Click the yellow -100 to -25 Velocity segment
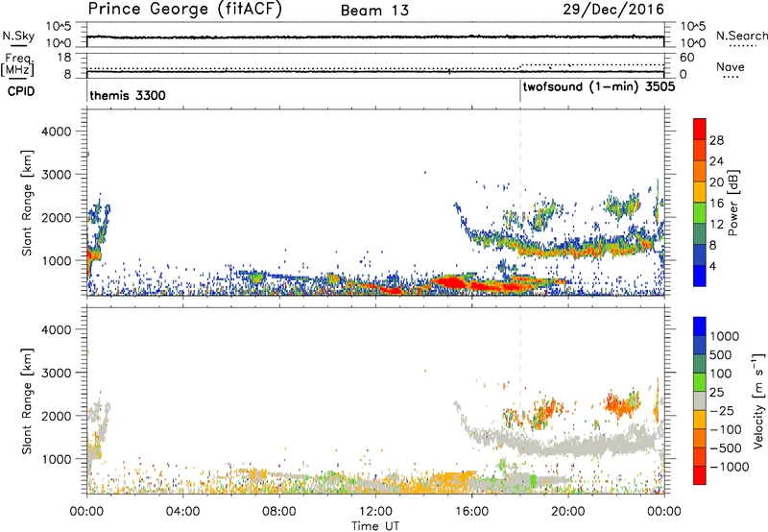768x532 pixels. pyautogui.click(x=700, y=420)
